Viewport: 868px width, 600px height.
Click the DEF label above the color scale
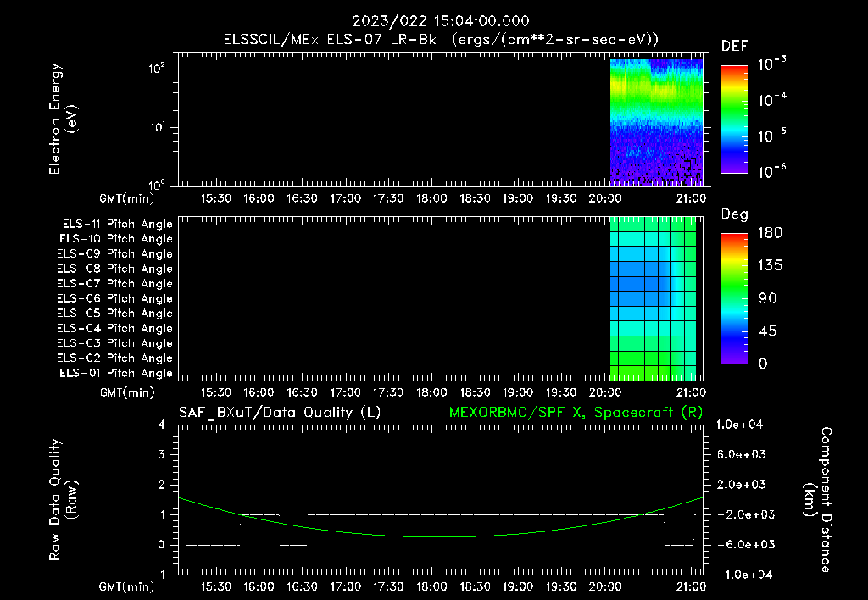click(735, 46)
